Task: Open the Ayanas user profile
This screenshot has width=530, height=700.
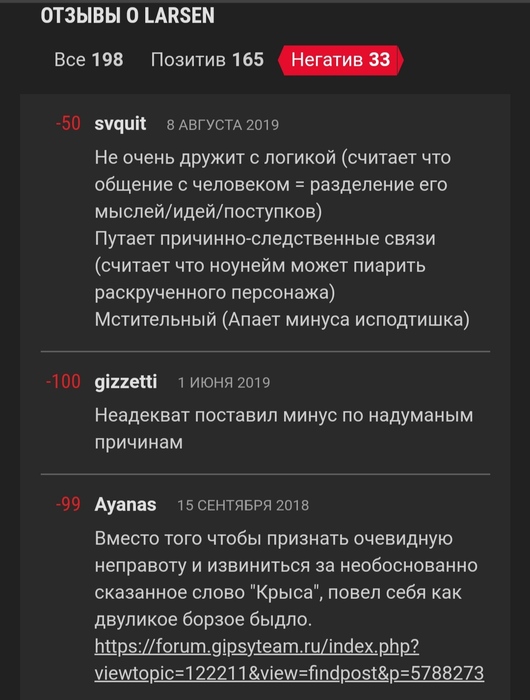Action: tap(125, 504)
